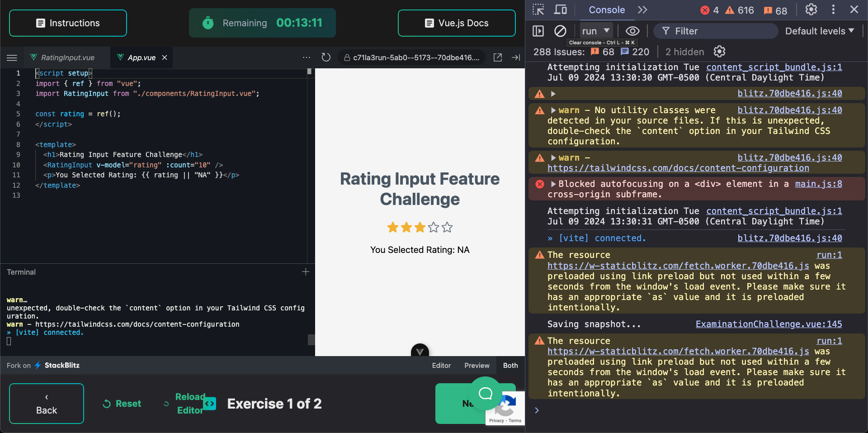Viewport: 868px width, 433px height.
Task: Click the editor minimap scrollbar
Action: [x=310, y=71]
